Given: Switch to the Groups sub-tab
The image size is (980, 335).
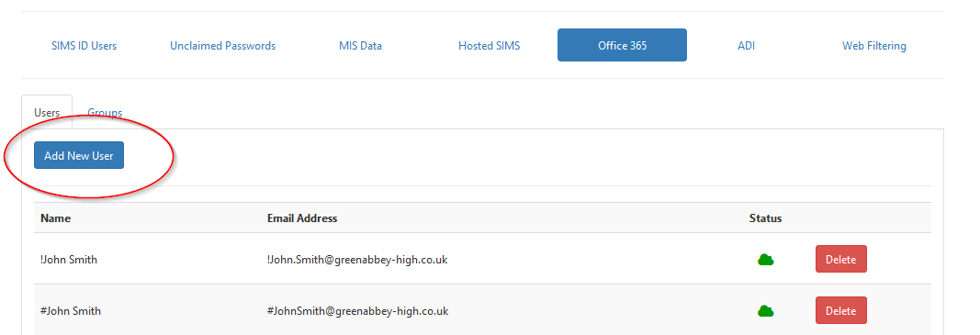Looking at the screenshot, I should tap(105, 113).
